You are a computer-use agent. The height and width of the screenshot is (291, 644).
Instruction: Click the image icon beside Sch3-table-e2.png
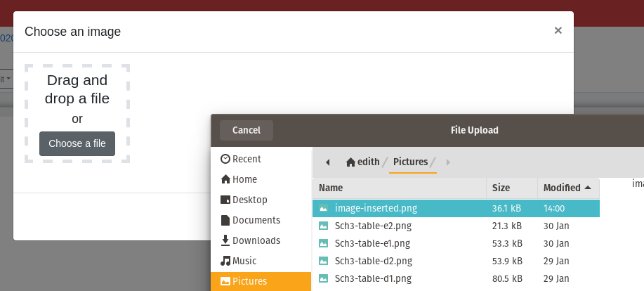(324, 226)
